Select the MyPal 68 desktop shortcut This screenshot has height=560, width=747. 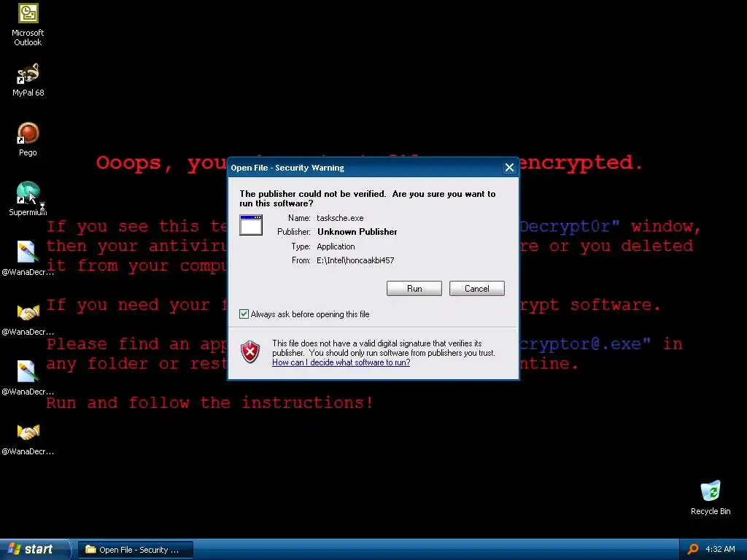(x=28, y=80)
